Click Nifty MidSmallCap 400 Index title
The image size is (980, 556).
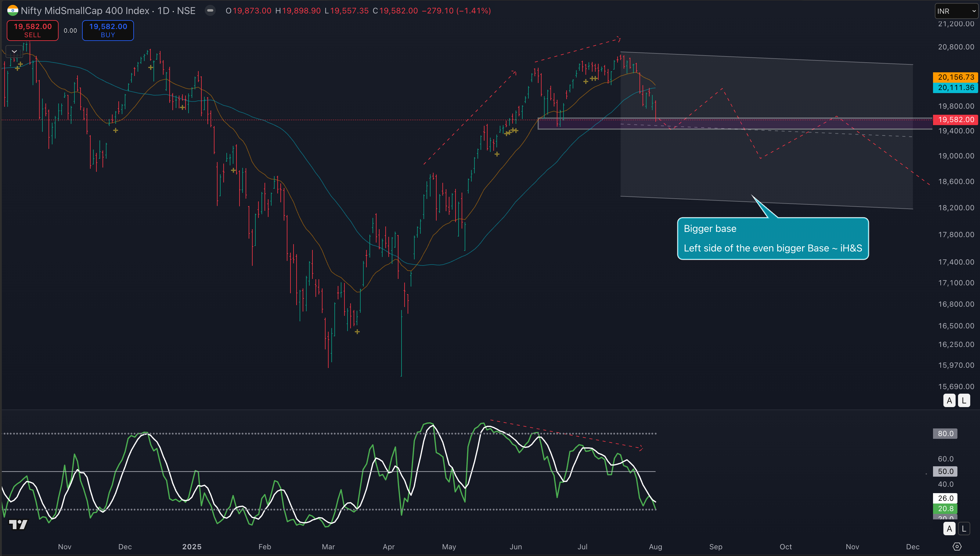(85, 11)
